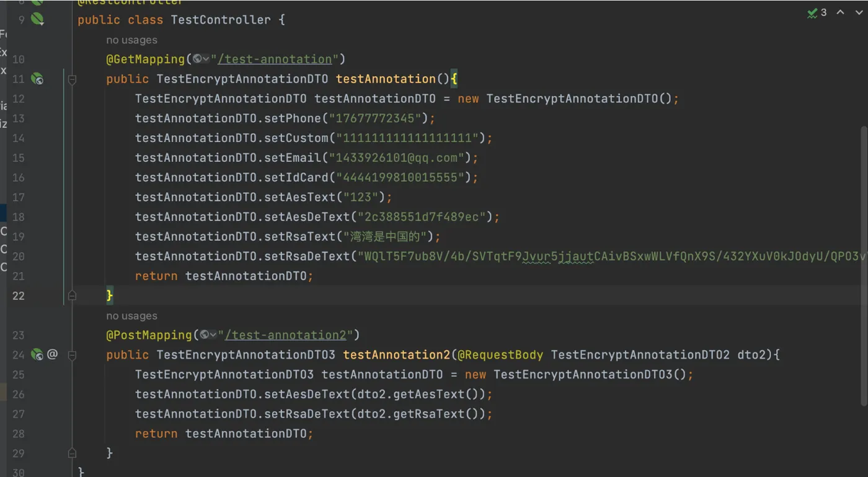This screenshot has width=868, height=477.
Task: Click the testAnnotation2 method name on line 24
Action: [397, 355]
